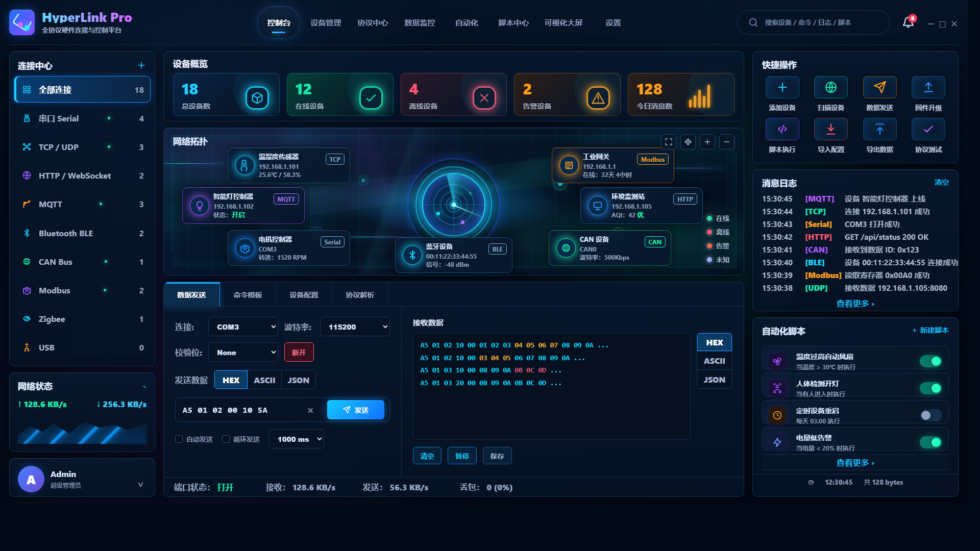980x551 pixels.
Task: Click the plus icon in 连接中心 header
Action: pyautogui.click(x=141, y=65)
